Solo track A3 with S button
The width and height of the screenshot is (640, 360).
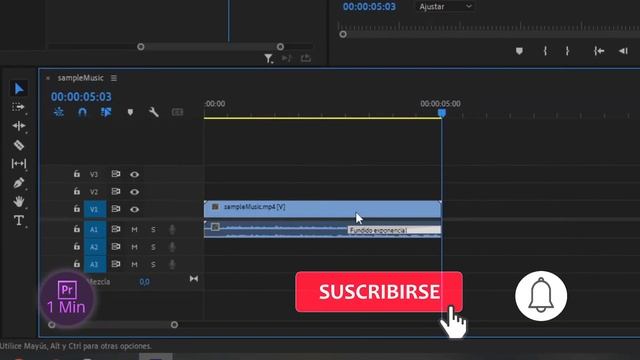(x=153, y=264)
